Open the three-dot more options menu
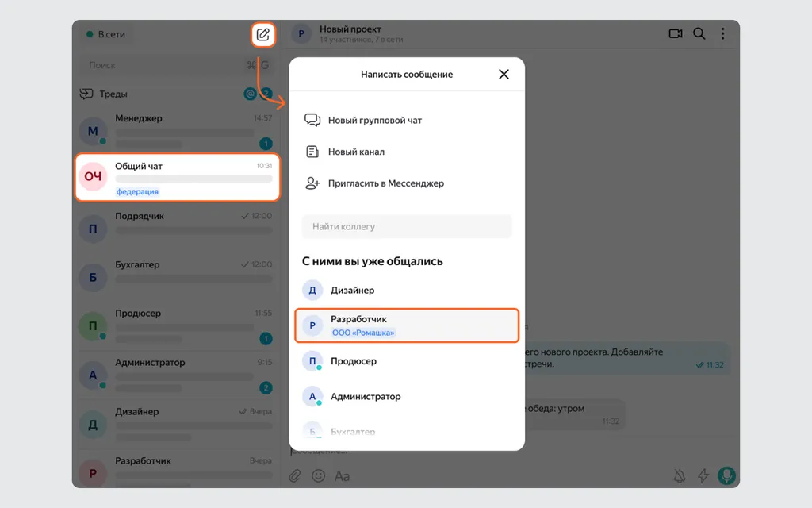 (723, 33)
